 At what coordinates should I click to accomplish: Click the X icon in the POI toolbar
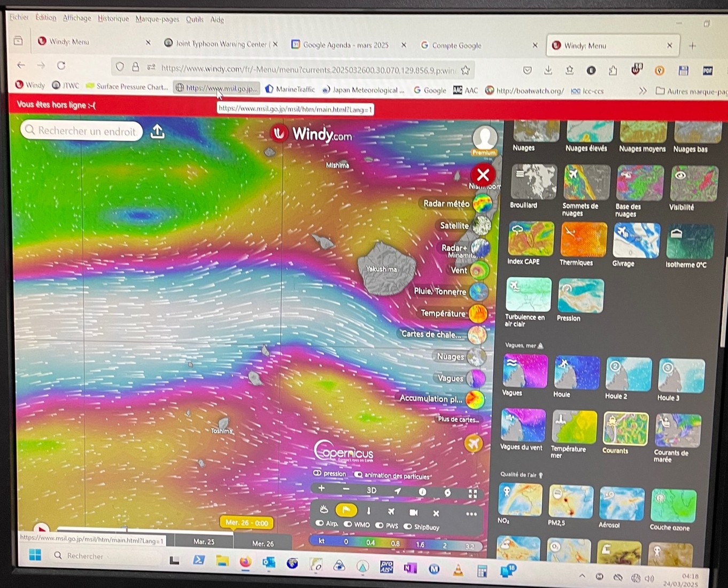436,513
